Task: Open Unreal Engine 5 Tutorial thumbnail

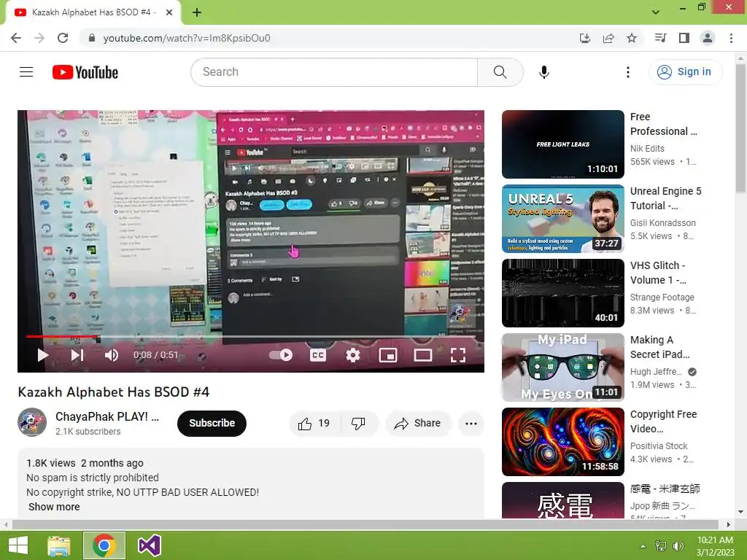Action: tap(563, 219)
